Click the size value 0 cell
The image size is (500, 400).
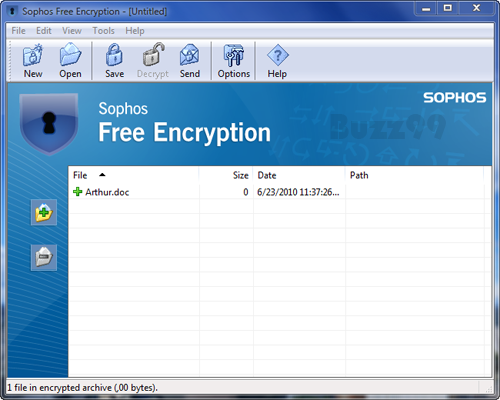pyautogui.click(x=246, y=192)
